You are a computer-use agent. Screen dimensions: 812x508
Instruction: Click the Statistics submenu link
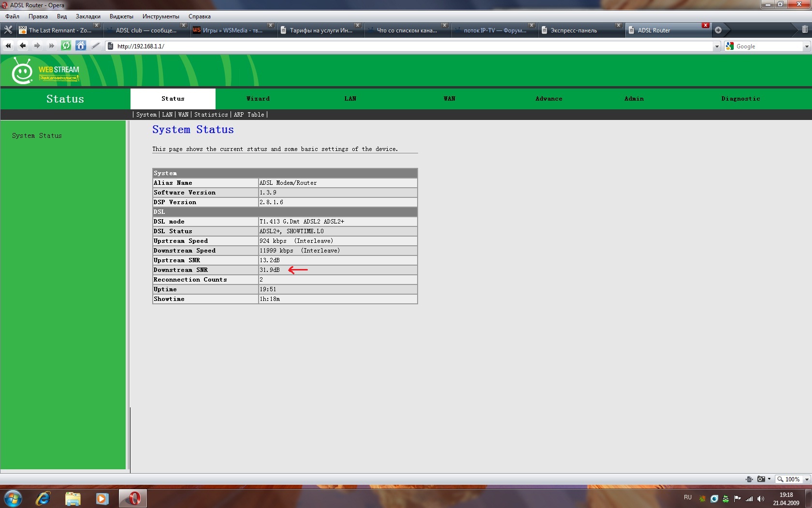[x=211, y=115]
